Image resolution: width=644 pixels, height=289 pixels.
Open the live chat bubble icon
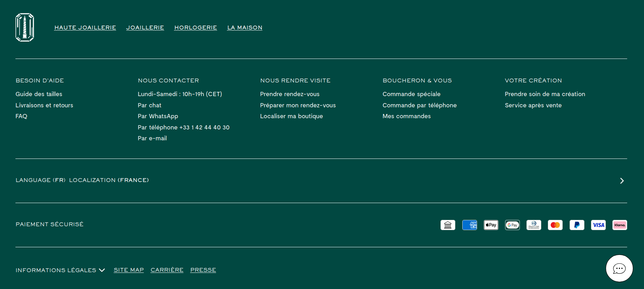pos(619,269)
